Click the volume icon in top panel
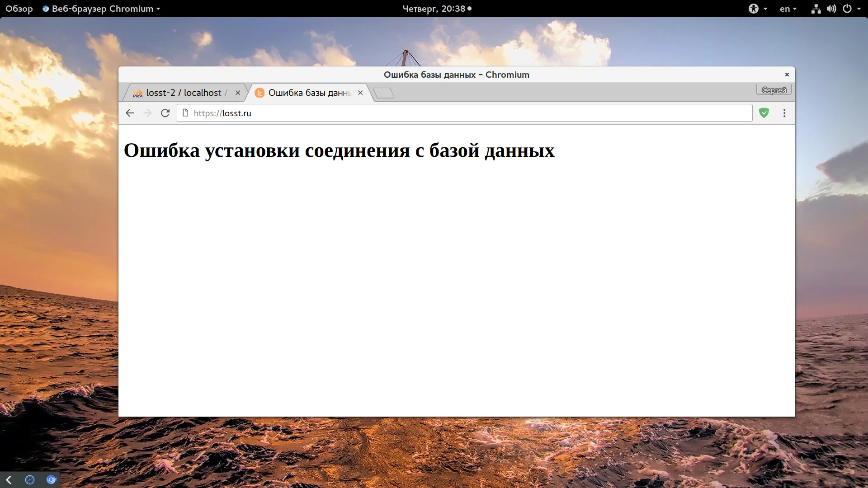The height and width of the screenshot is (488, 868). click(x=831, y=9)
